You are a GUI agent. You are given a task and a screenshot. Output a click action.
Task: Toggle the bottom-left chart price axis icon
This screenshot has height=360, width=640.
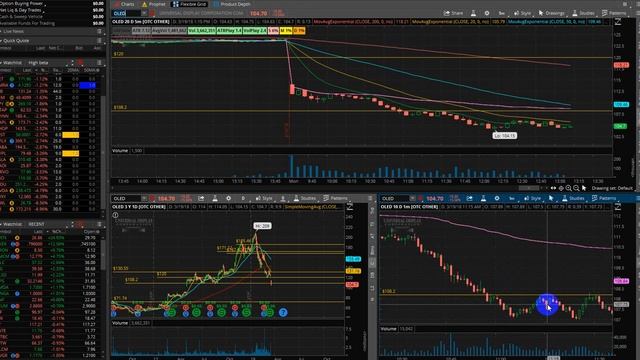(x=350, y=207)
